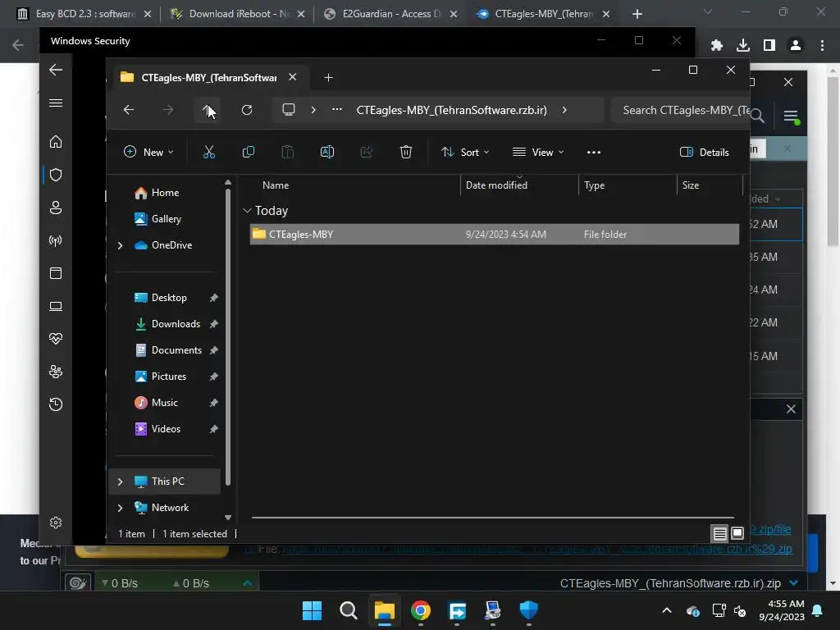Open the Sort dropdown menu

pyautogui.click(x=465, y=152)
